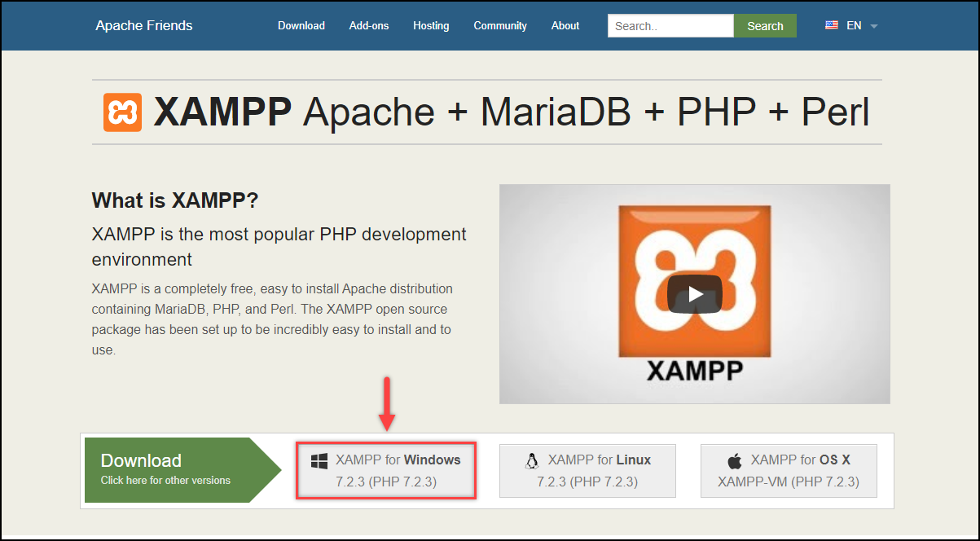Screen dimensions: 980x541
Task: Open the Hosting menu item
Action: (431, 25)
